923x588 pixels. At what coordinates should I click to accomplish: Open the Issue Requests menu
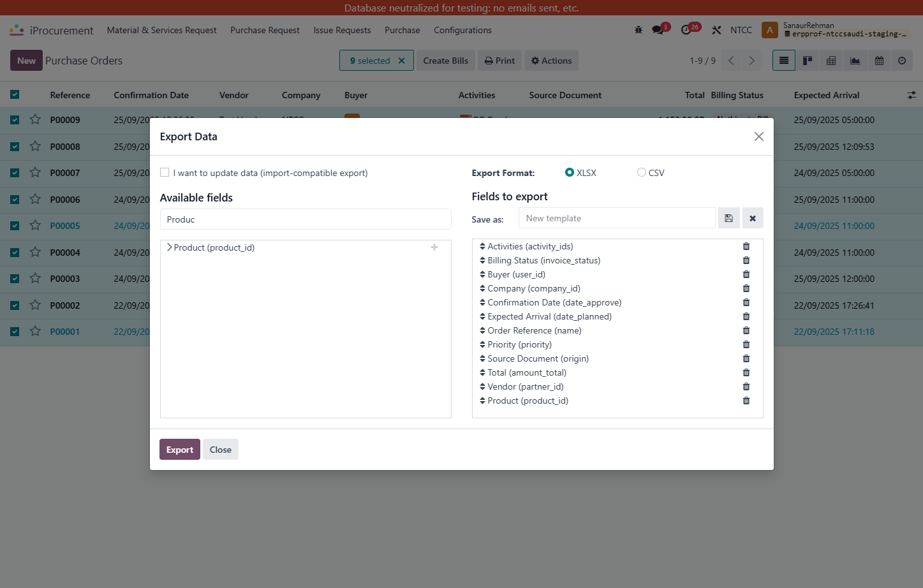point(342,30)
